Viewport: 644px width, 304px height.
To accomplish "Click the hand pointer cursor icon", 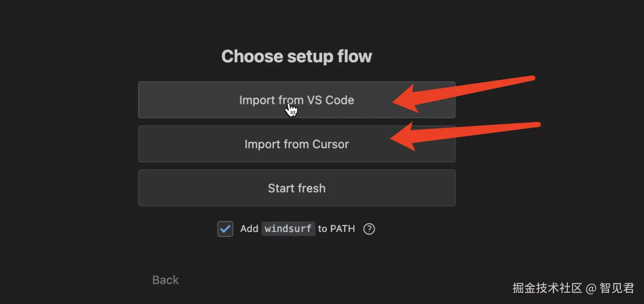I will [292, 110].
